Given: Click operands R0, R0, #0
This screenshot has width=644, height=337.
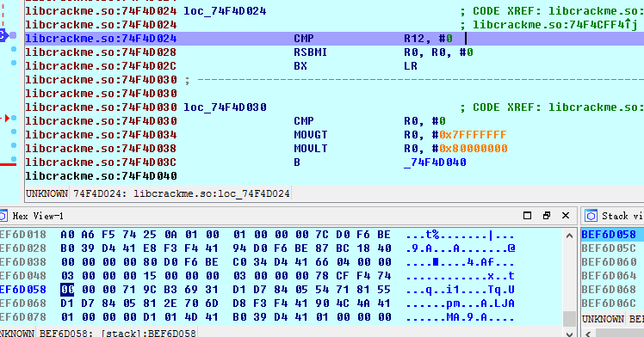Looking at the screenshot, I should [438, 52].
